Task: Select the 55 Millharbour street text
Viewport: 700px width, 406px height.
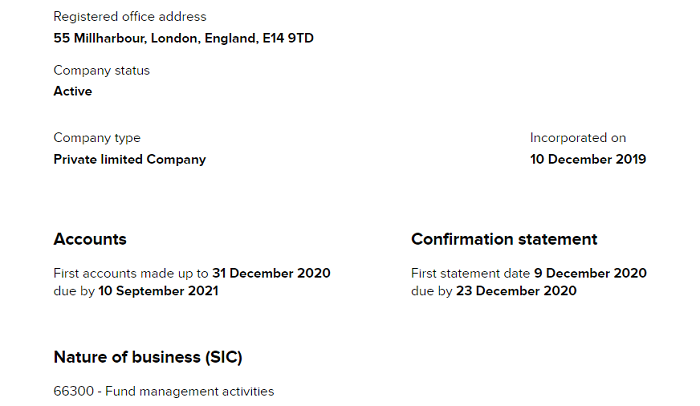Action: click(103, 38)
